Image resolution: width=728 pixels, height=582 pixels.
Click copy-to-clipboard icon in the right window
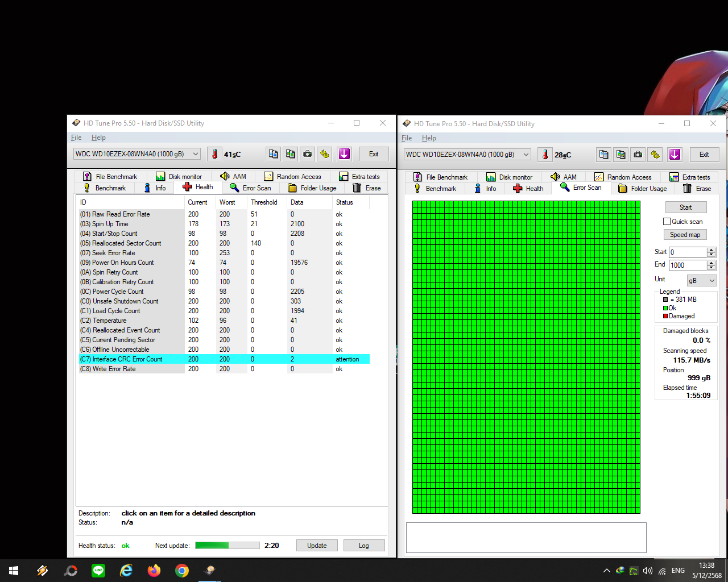[604, 155]
